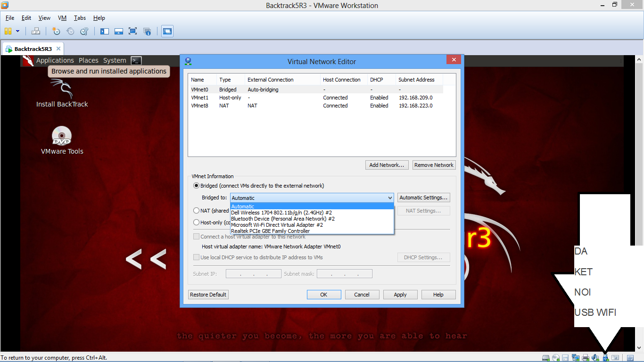
Task: Select the Host-only radio button
Action: [196, 222]
